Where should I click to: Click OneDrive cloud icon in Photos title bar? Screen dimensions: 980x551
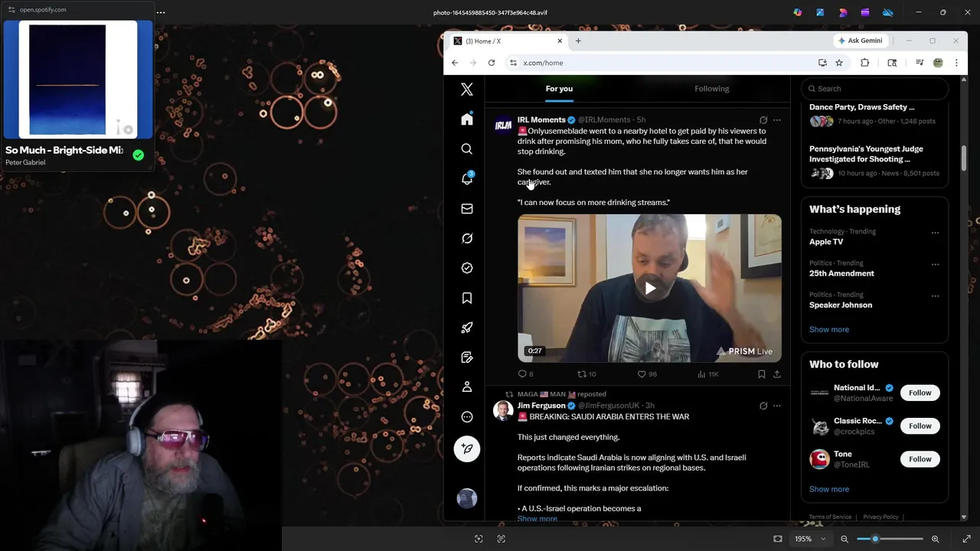(888, 12)
